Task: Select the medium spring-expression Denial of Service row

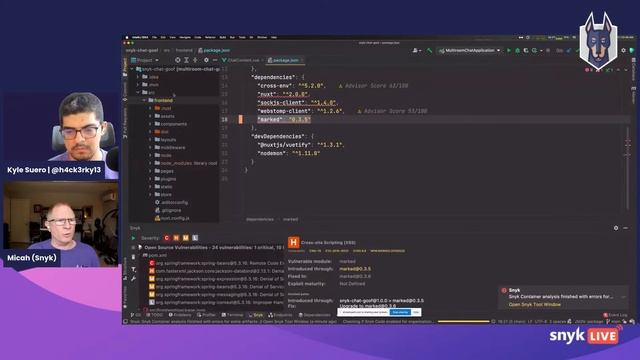Action: click(x=216, y=279)
